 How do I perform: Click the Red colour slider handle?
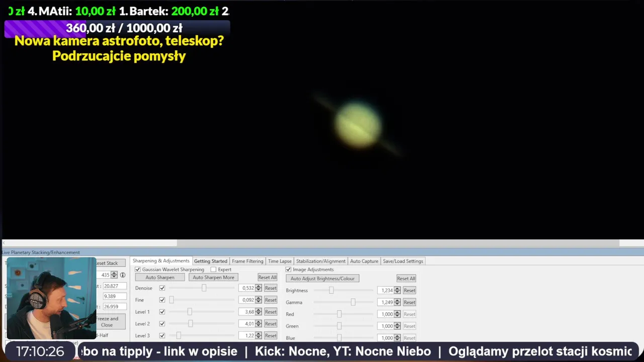coord(339,314)
